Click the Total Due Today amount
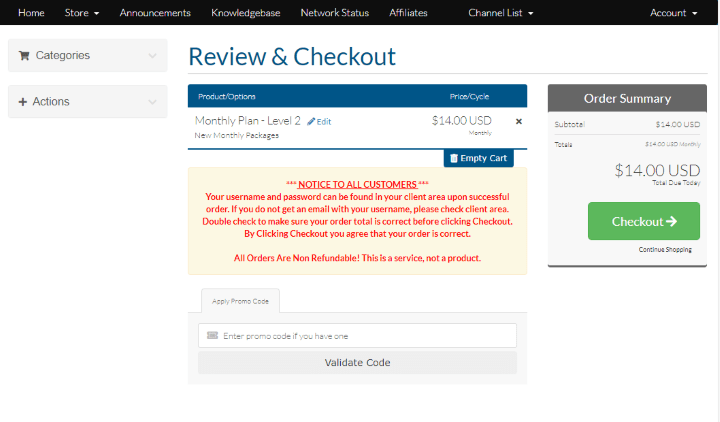 (658, 171)
